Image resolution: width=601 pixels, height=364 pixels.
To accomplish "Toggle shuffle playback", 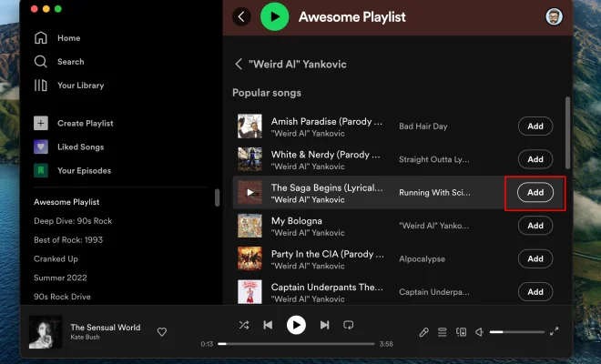I will [x=244, y=325].
